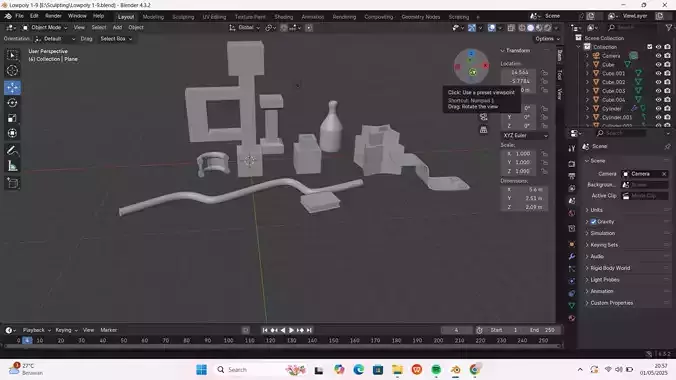Select the Measure tool
This screenshot has width=676, height=380.
point(13,166)
